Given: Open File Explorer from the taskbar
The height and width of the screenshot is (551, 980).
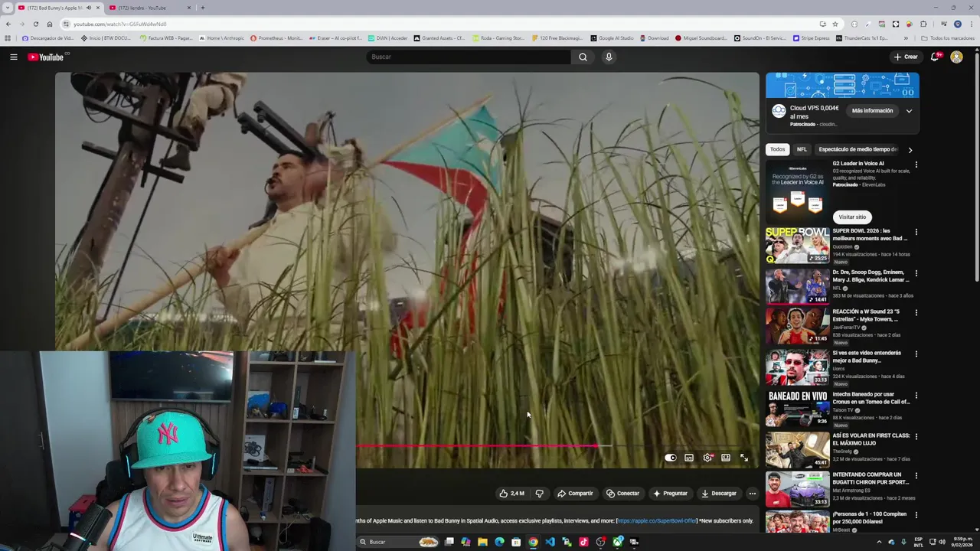Looking at the screenshot, I should [x=482, y=542].
